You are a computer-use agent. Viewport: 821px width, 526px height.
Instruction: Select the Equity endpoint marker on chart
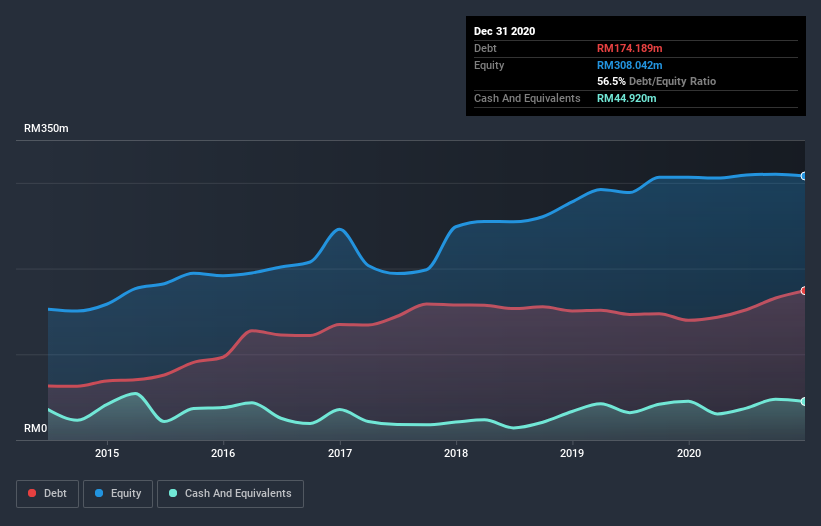point(804,176)
